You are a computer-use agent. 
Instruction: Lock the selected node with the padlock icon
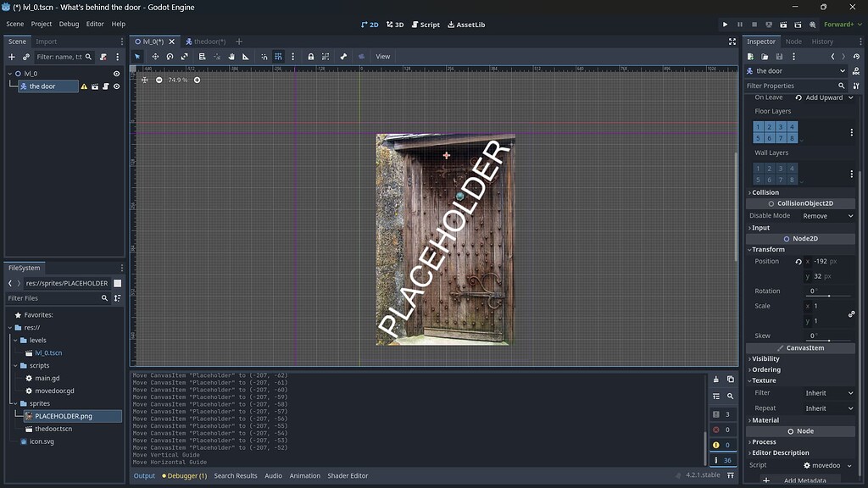point(311,56)
